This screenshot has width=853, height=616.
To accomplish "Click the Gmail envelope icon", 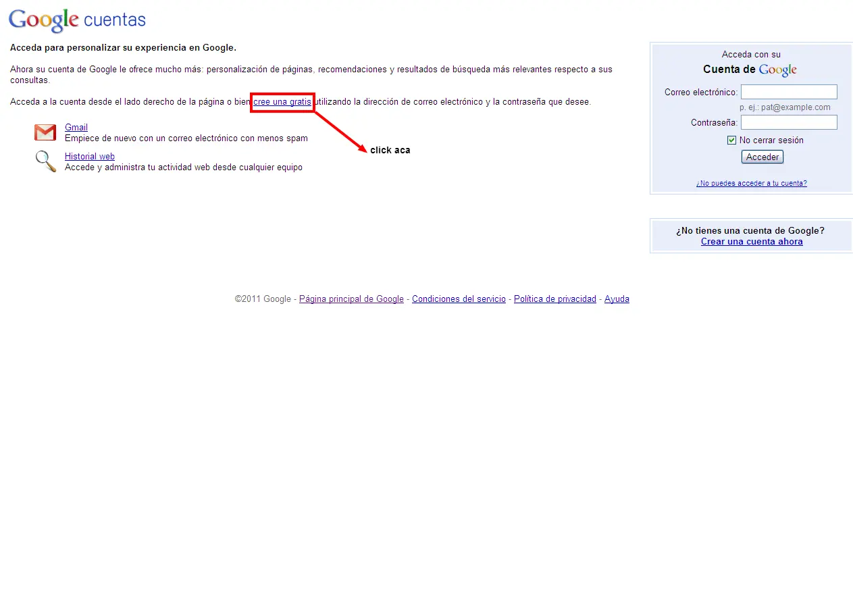I will pos(45,132).
